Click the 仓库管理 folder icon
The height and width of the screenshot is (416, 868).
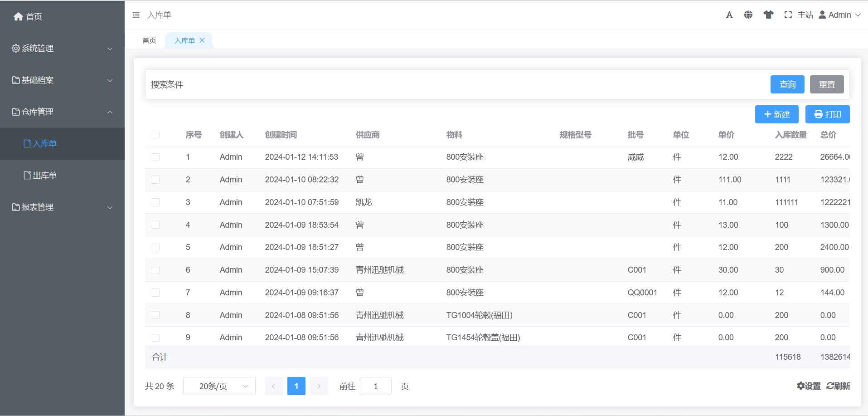[16, 112]
